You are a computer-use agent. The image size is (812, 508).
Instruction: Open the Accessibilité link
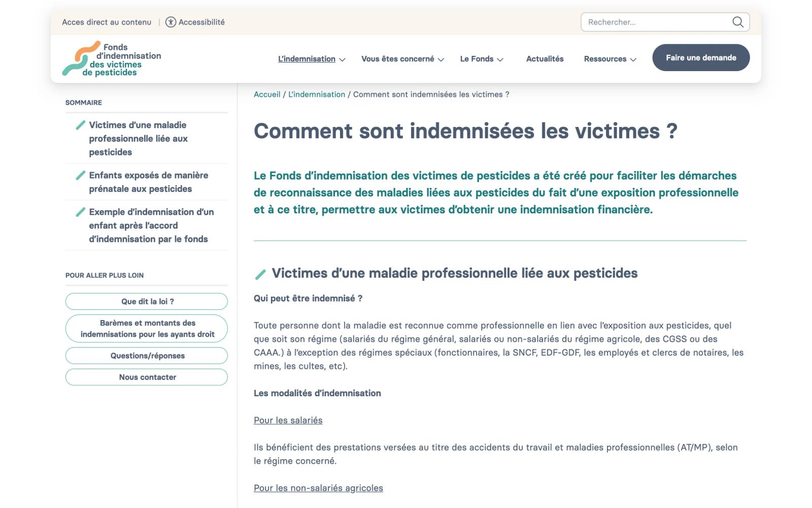click(201, 22)
